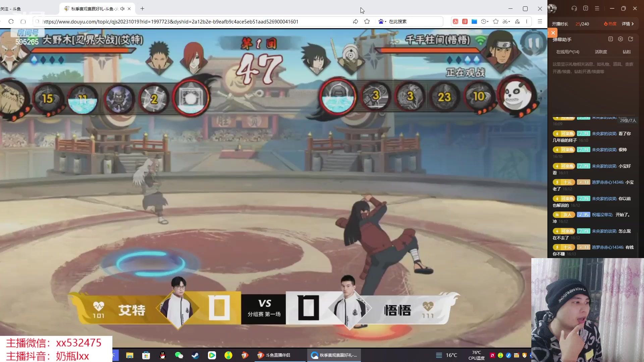Expand the scissors screenshot dropdown

pyautogui.click(x=506, y=21)
